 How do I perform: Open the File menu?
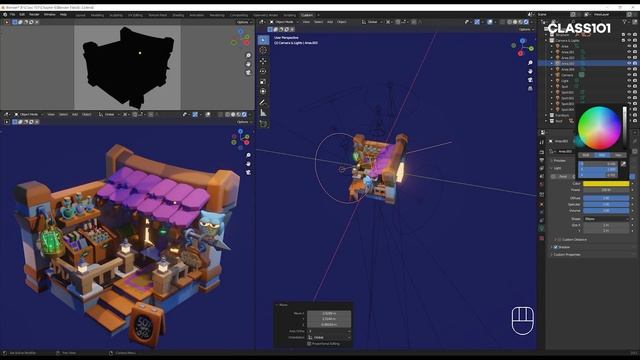pyautogui.click(x=13, y=15)
